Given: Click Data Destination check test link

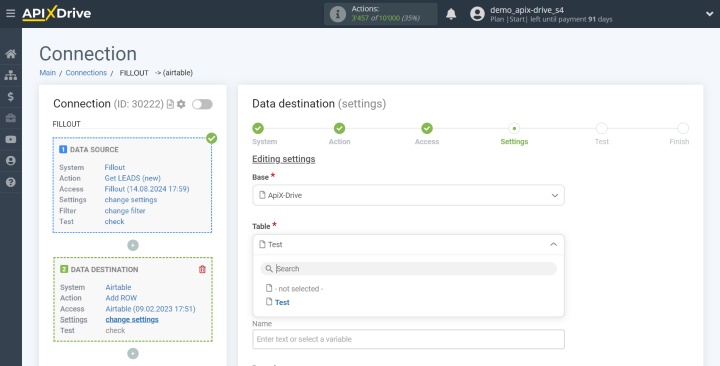Looking at the screenshot, I should [x=115, y=331].
